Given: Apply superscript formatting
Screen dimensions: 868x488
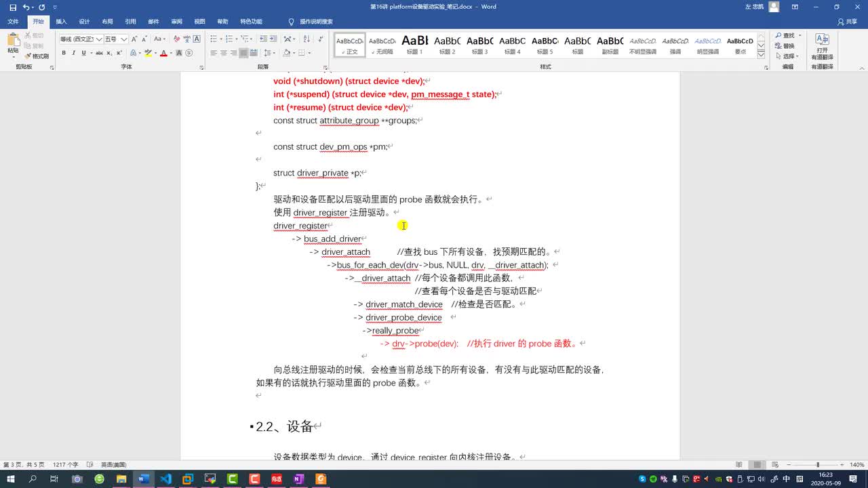Looking at the screenshot, I should tap(119, 53).
